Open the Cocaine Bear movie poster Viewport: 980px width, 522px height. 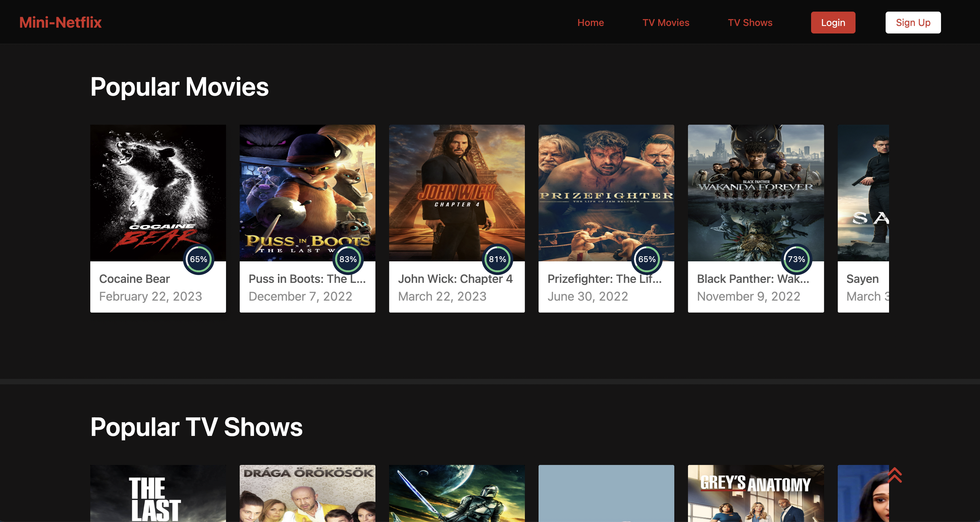click(158, 190)
